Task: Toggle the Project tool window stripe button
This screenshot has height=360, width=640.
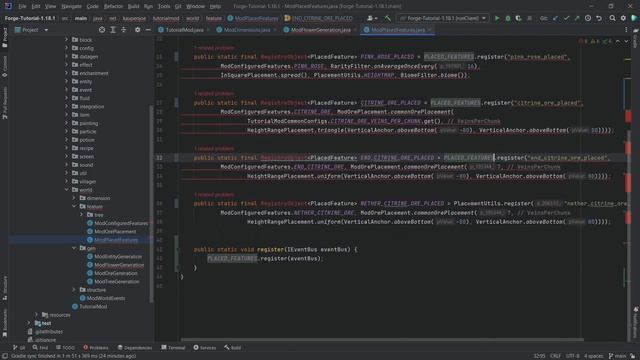Action: pos(4,38)
